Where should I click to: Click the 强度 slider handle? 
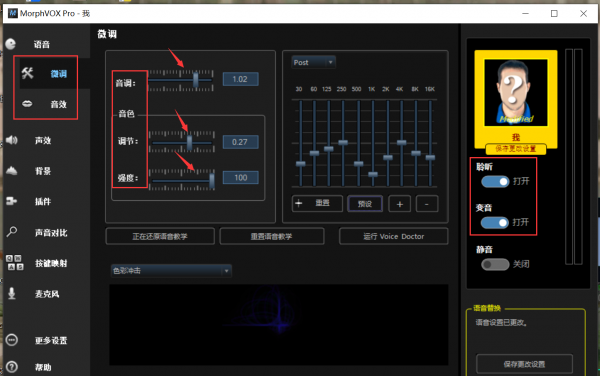212,181
